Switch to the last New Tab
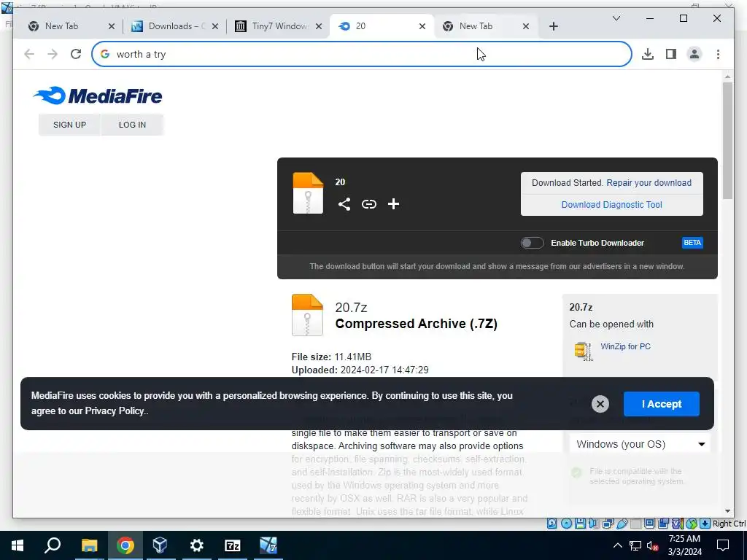The image size is (747, 560). [x=486, y=26]
